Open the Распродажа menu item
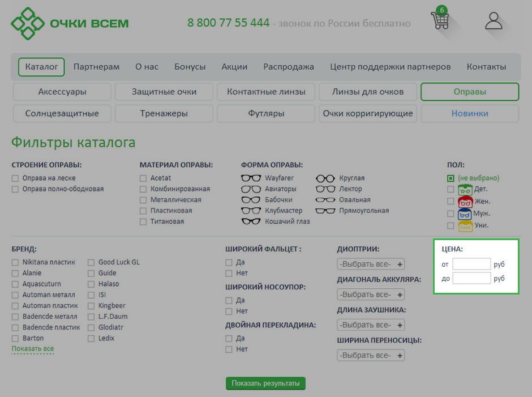This screenshot has width=532, height=397. point(288,67)
